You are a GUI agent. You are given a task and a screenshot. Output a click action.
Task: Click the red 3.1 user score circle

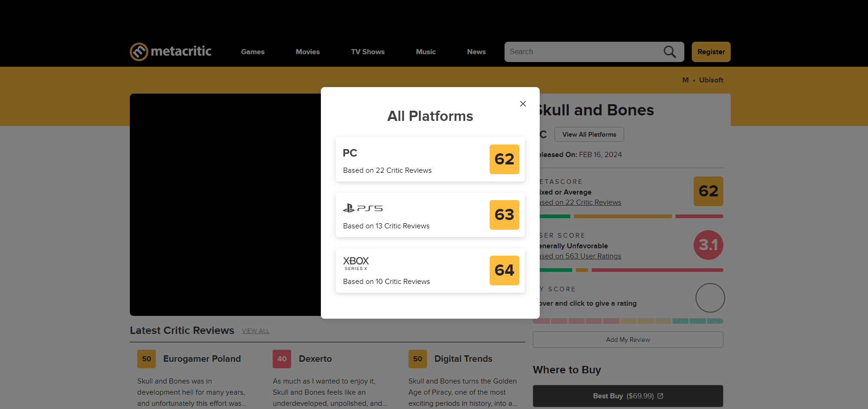708,245
